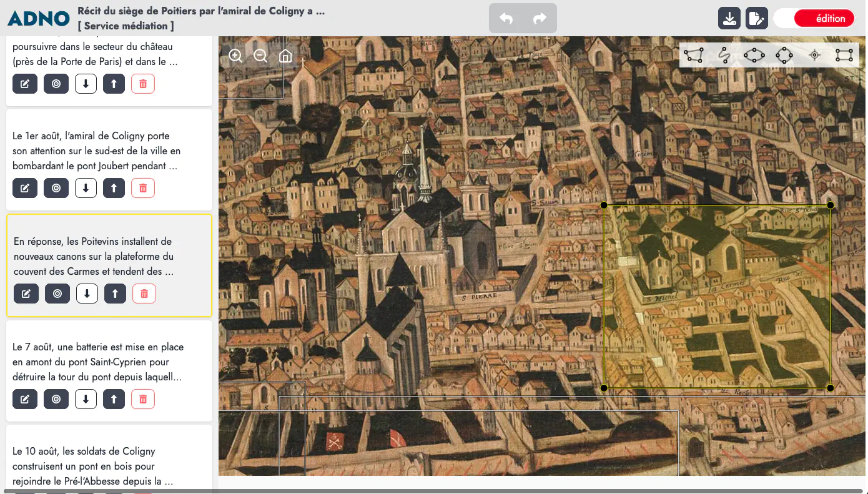Move the 'Le 1er août' annotation down
This screenshot has width=868, height=494.
(86, 188)
